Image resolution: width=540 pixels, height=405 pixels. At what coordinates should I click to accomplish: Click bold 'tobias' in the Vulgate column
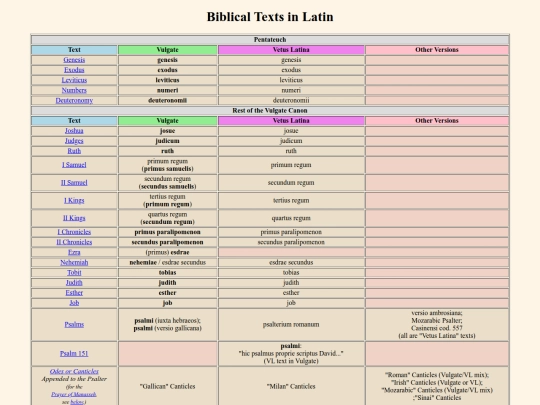[167, 273]
